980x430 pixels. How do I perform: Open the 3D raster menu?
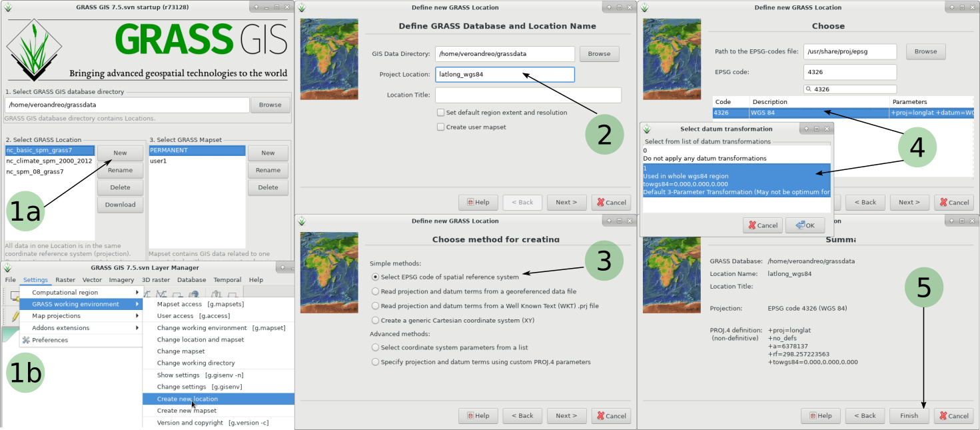point(155,280)
